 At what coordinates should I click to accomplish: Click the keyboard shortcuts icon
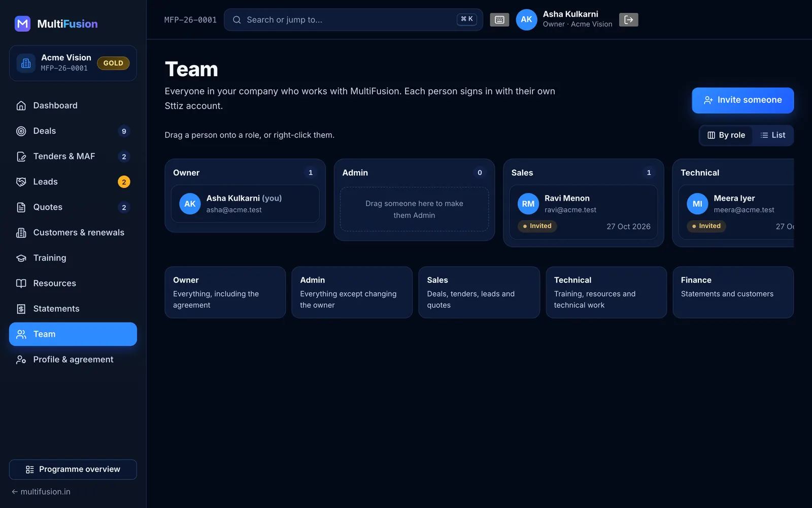499,20
